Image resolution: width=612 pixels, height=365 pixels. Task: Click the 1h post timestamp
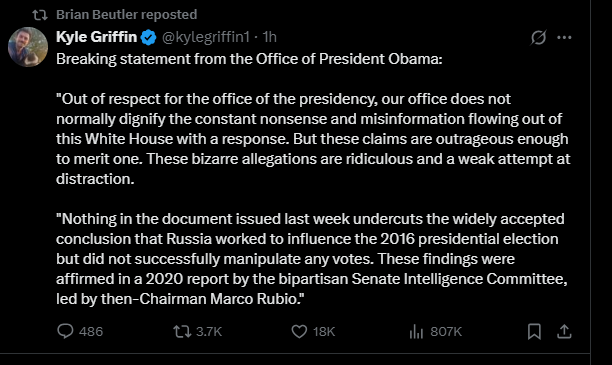(269, 37)
